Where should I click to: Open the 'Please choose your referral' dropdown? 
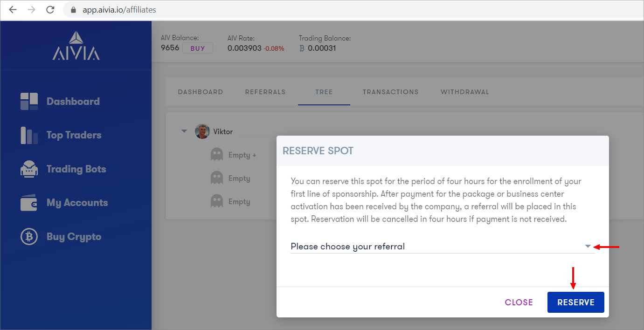[442, 246]
